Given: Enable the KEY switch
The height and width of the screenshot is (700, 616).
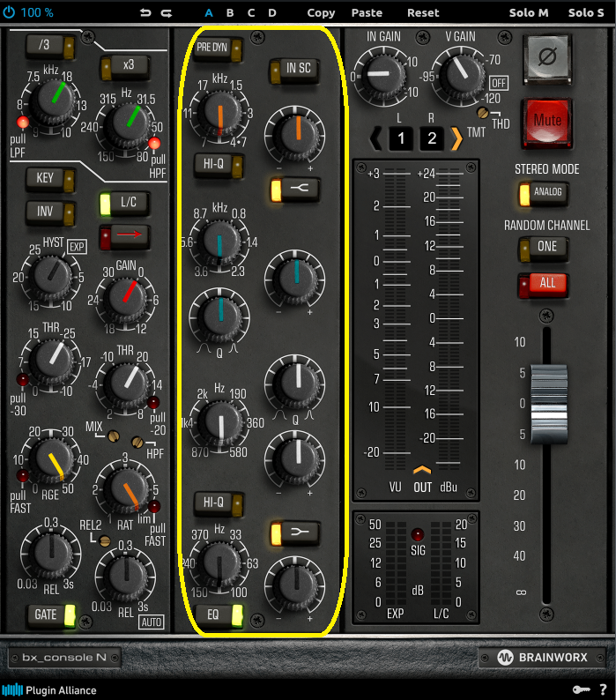Looking at the screenshot, I should pos(50,179).
